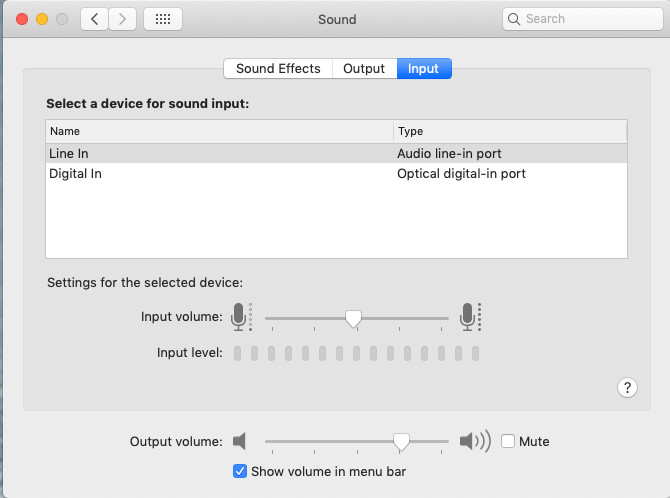This screenshot has height=498, width=670.
Task: Show all preferences grid button
Action: (x=163, y=19)
